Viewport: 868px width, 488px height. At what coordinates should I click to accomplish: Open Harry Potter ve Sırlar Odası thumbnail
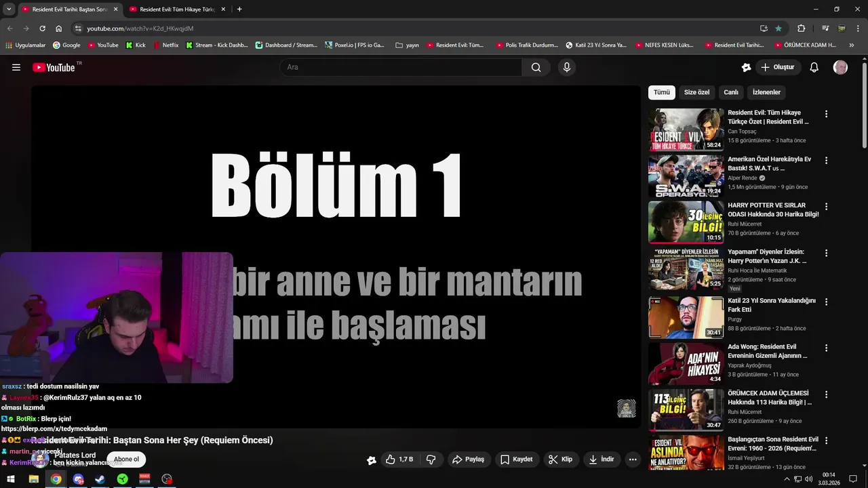(x=686, y=222)
